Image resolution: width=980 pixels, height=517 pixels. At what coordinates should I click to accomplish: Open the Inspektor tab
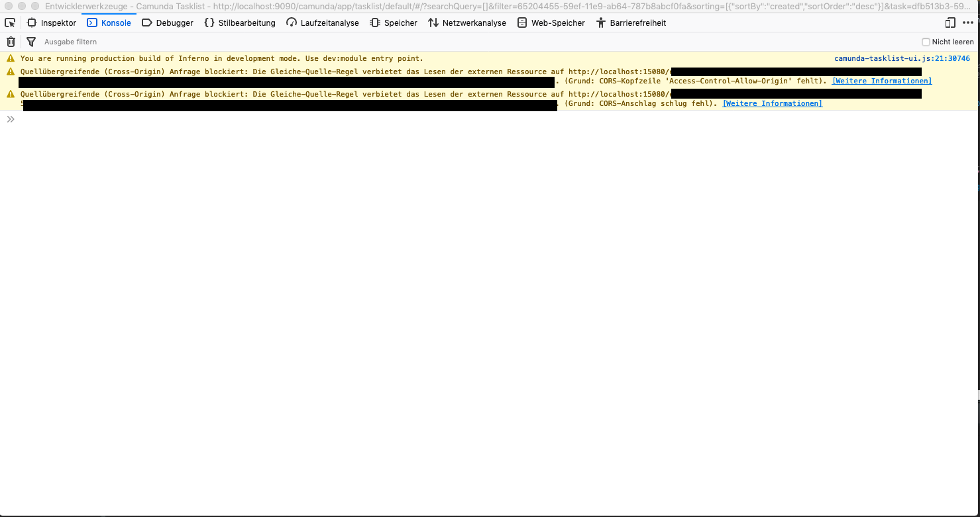[52, 23]
